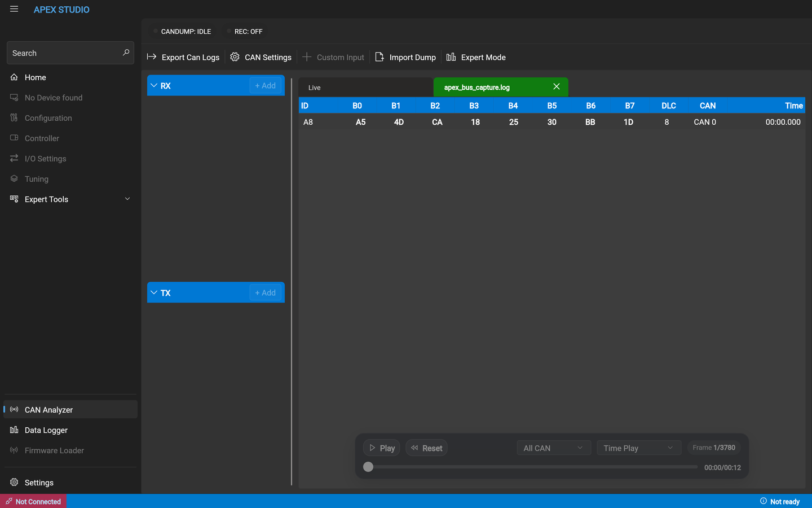Expand the Expert Tools chevron
This screenshot has height=508, width=812.
[127, 199]
